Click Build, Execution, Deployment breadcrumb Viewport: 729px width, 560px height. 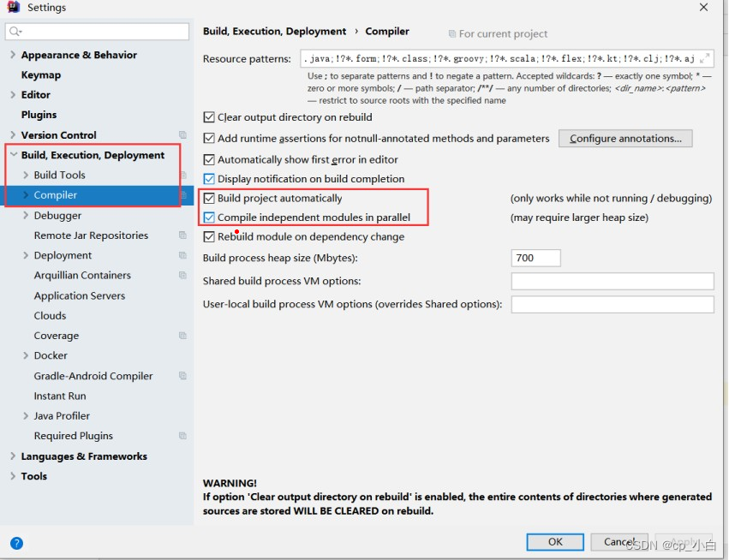coord(274,31)
